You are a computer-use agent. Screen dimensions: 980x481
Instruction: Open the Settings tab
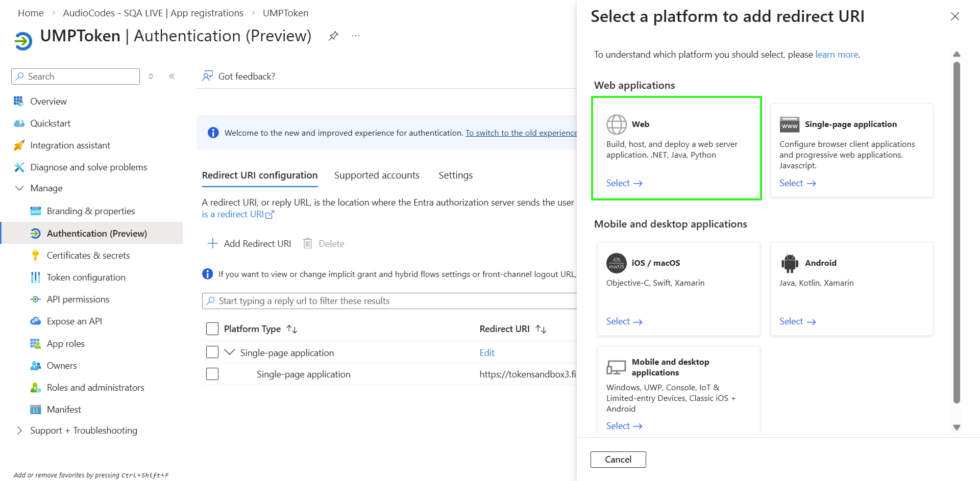point(455,175)
